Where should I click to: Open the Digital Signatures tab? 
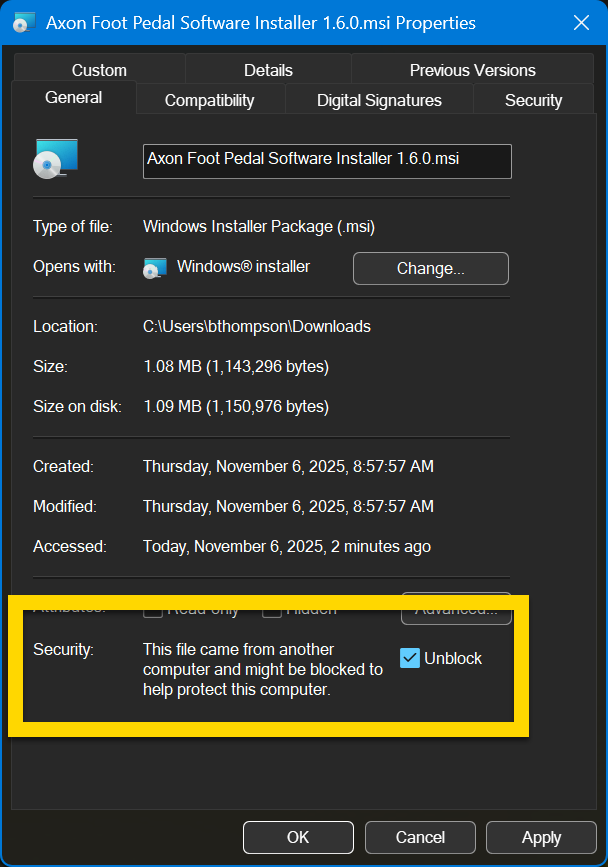pyautogui.click(x=378, y=100)
